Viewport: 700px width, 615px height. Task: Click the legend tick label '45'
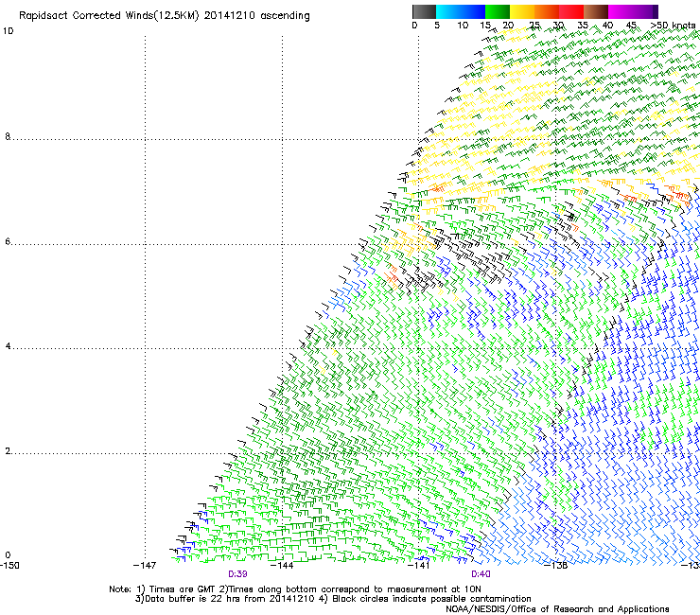[631, 26]
